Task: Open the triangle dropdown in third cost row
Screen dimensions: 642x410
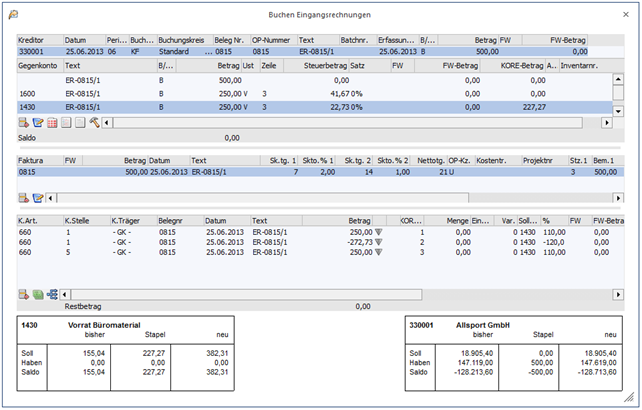Action: click(379, 251)
